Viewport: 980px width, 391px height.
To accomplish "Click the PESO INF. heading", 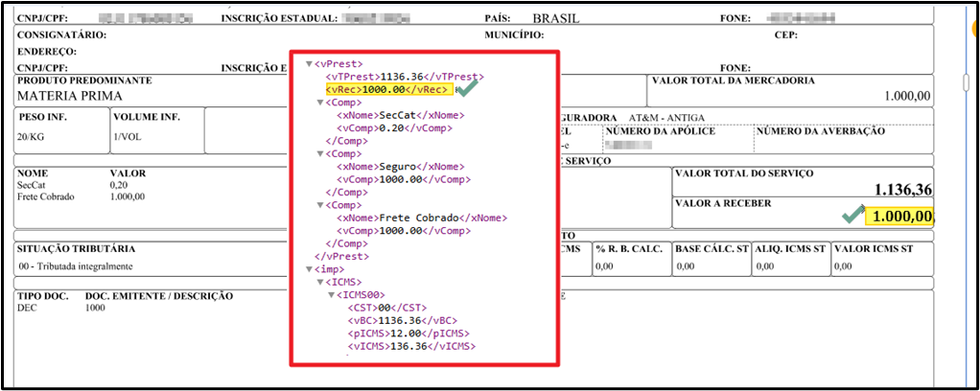I will (x=43, y=117).
